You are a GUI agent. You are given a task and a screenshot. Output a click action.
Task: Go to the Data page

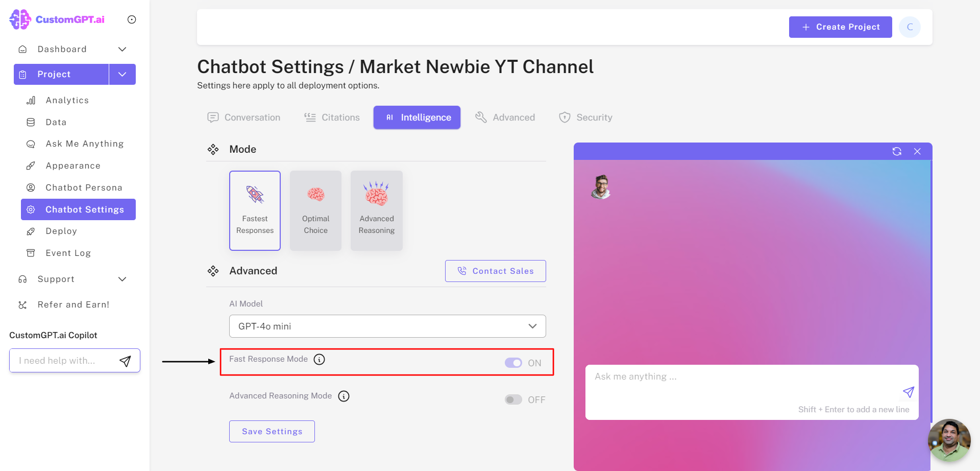pyautogui.click(x=56, y=122)
